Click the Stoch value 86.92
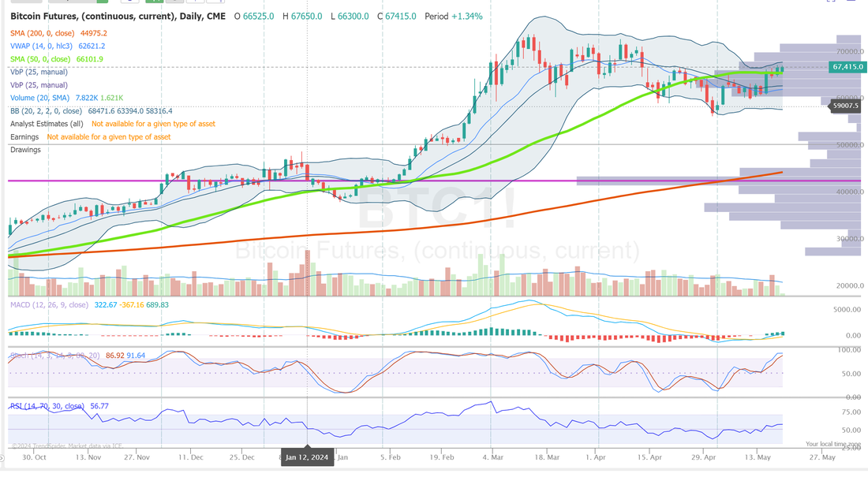The image size is (868, 477). pos(115,356)
